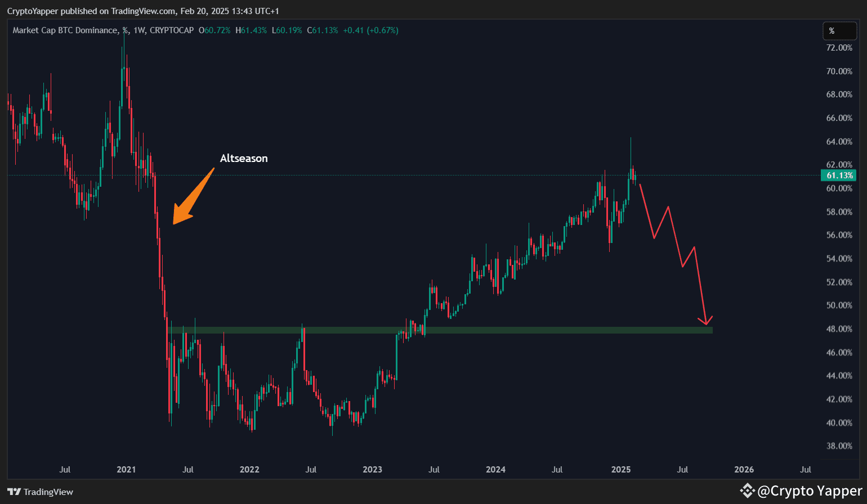Click the 2025 label on the time axis
867x504 pixels.
620,469
